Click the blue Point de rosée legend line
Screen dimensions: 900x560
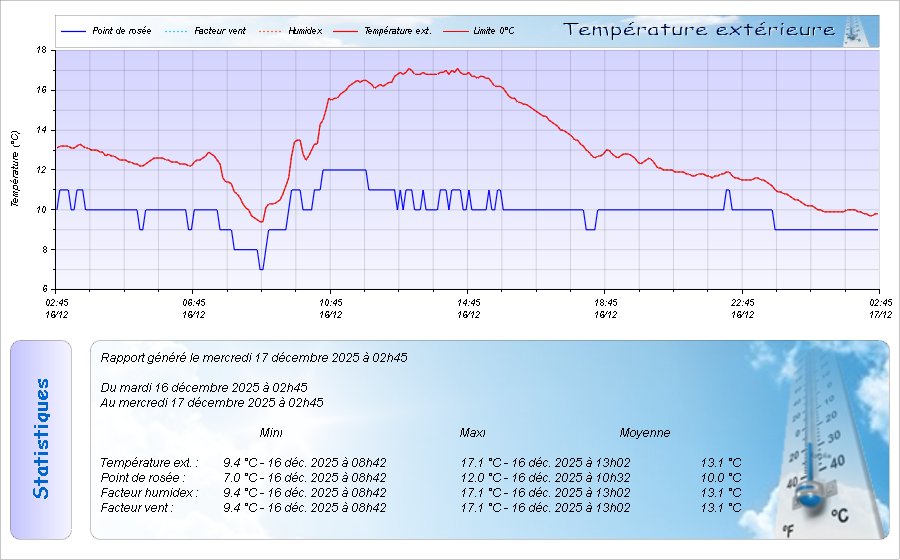pos(75,31)
